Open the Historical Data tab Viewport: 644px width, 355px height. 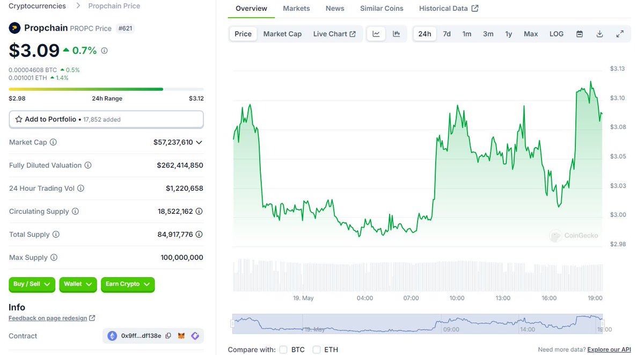click(x=449, y=9)
